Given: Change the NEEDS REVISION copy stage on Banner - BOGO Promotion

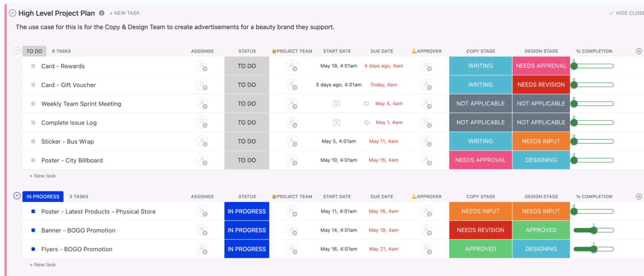Looking at the screenshot, I should [480, 230].
